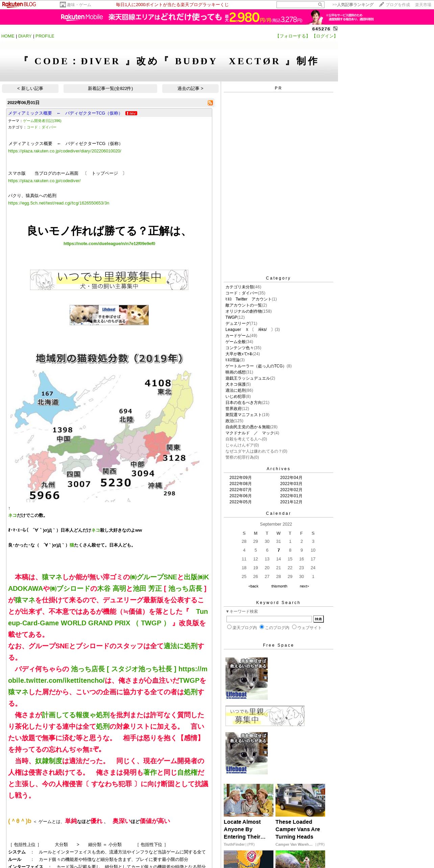Open the PROFILE menu link
The height and width of the screenshot is (868, 434).
coord(45,36)
